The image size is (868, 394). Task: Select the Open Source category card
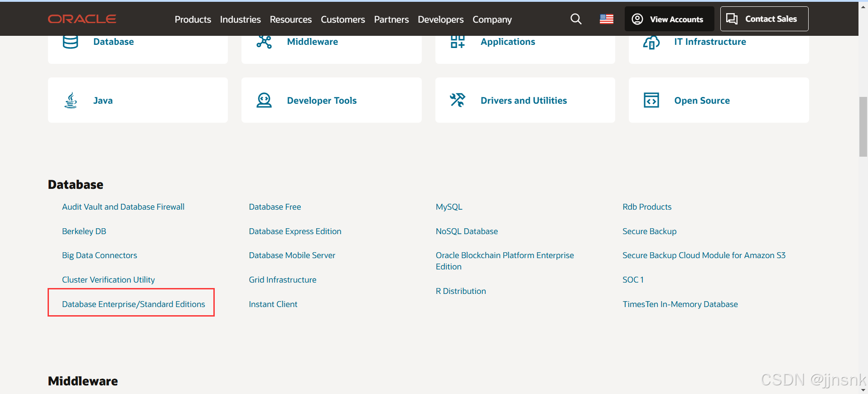point(719,100)
